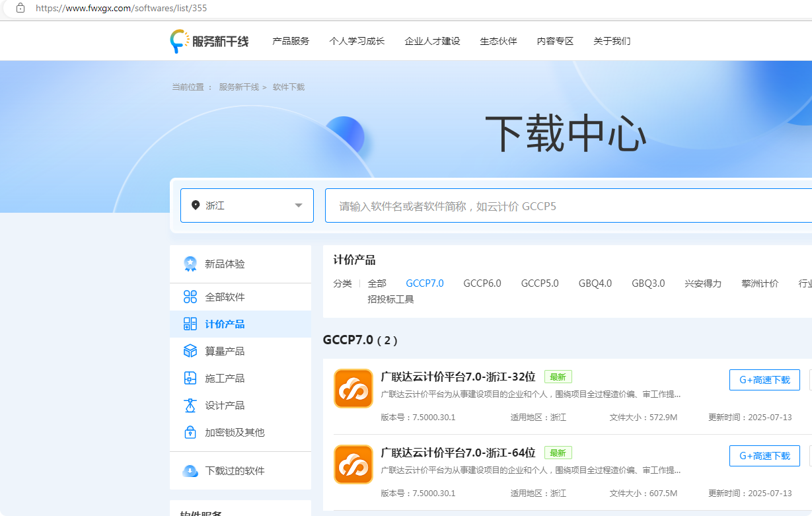
Task: Click the GCCP7.0 ( 2 ) section heading
Action: 360,340
